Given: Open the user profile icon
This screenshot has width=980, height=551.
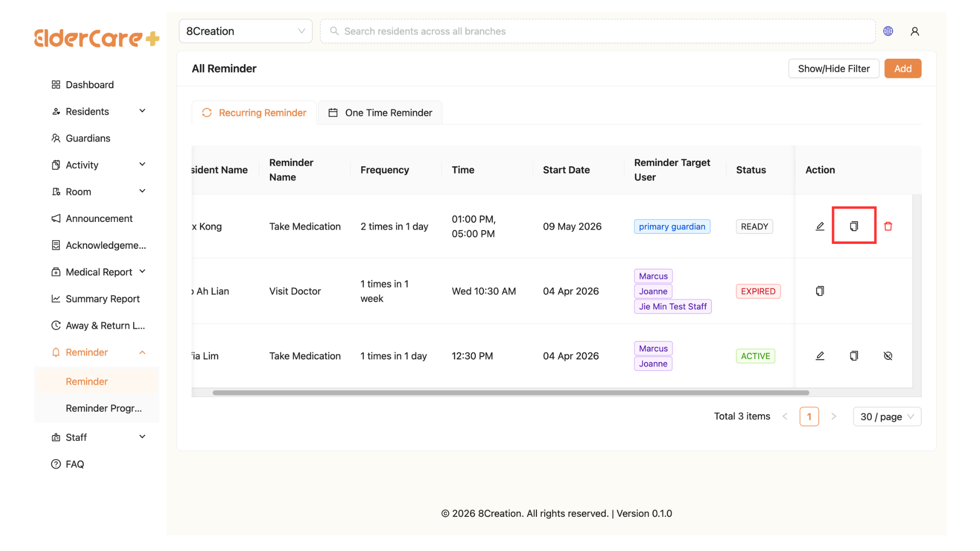Looking at the screenshot, I should pos(915,31).
